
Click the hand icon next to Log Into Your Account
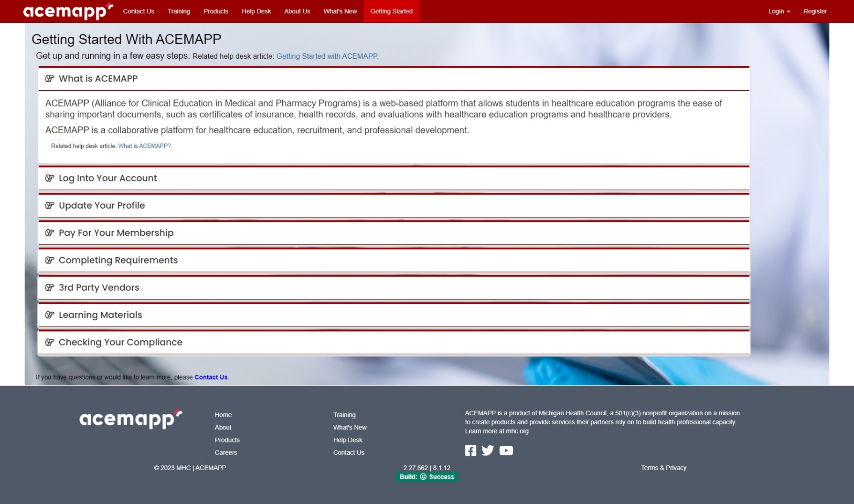(50, 178)
